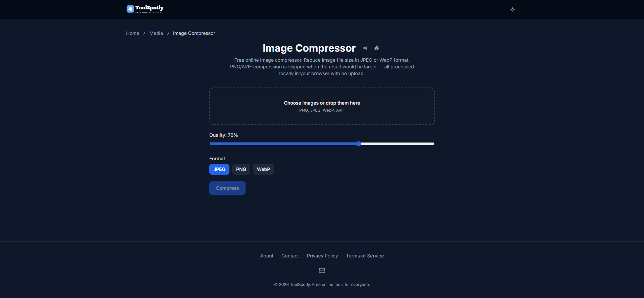Click the bug report icon beside the title
The height and width of the screenshot is (298, 644).
tap(377, 48)
